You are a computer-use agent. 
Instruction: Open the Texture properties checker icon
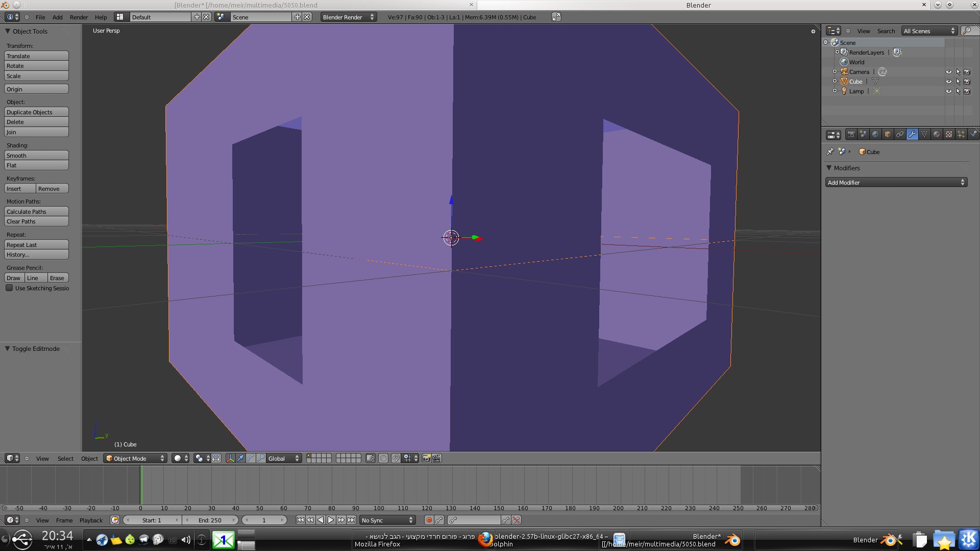tap(949, 135)
